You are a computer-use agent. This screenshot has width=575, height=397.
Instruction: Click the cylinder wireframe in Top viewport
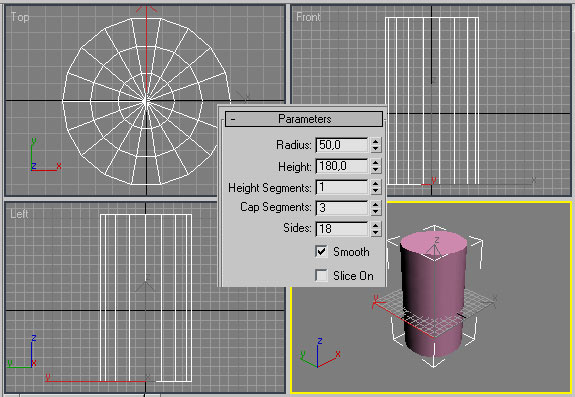click(x=147, y=101)
